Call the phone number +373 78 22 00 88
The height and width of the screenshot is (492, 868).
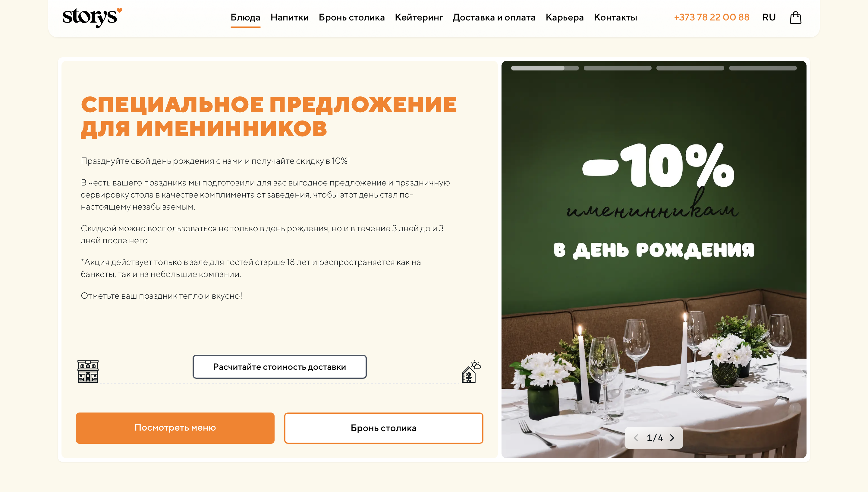click(x=712, y=17)
